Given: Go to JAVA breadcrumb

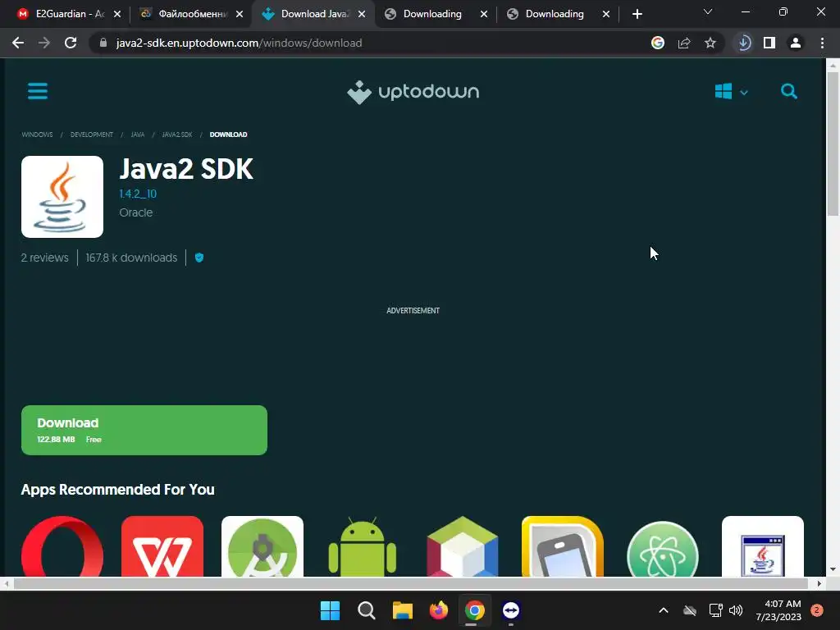Looking at the screenshot, I should (x=138, y=135).
